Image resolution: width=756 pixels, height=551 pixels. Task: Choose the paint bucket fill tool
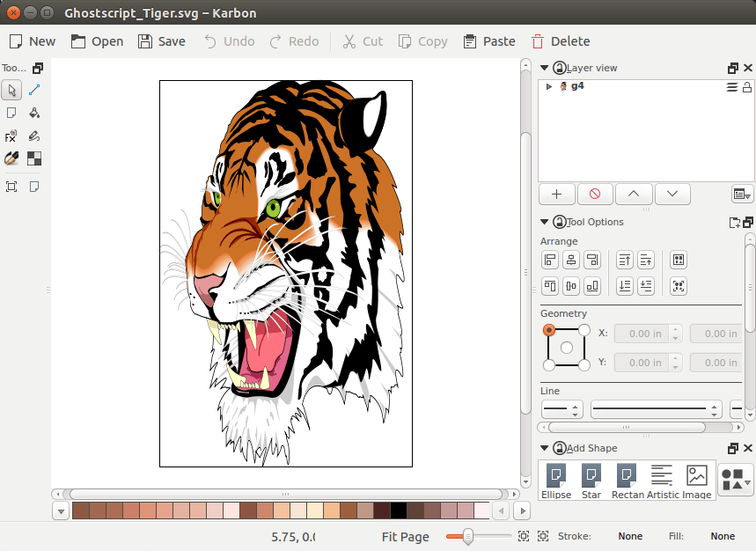34,113
